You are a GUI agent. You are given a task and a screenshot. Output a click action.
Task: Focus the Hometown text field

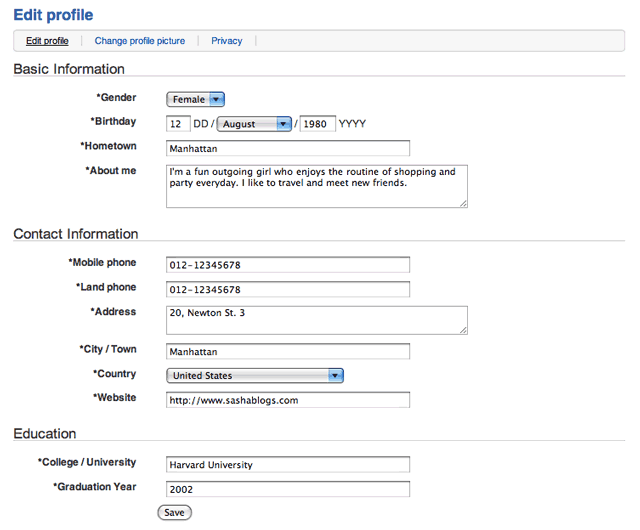[x=288, y=147]
